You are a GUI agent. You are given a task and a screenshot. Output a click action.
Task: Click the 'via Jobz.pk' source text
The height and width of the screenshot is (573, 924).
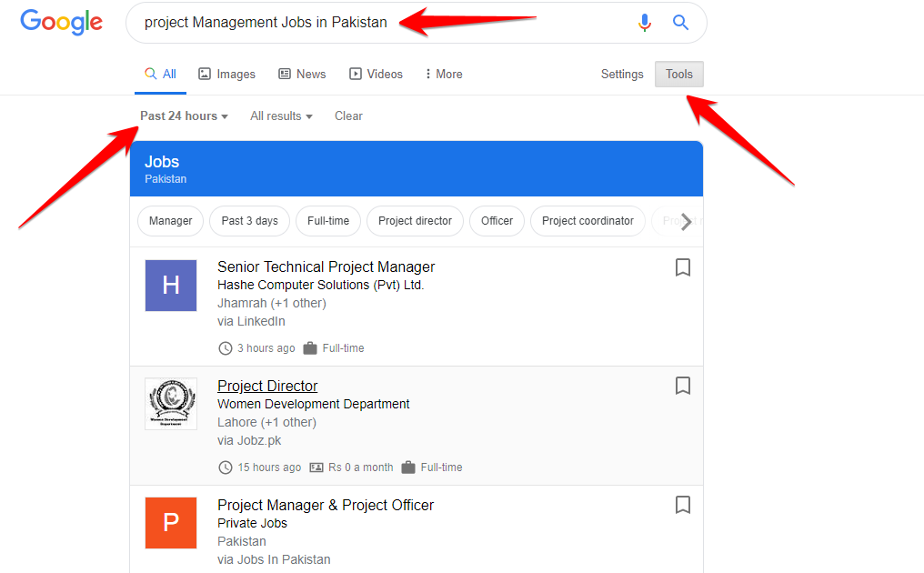click(x=249, y=441)
